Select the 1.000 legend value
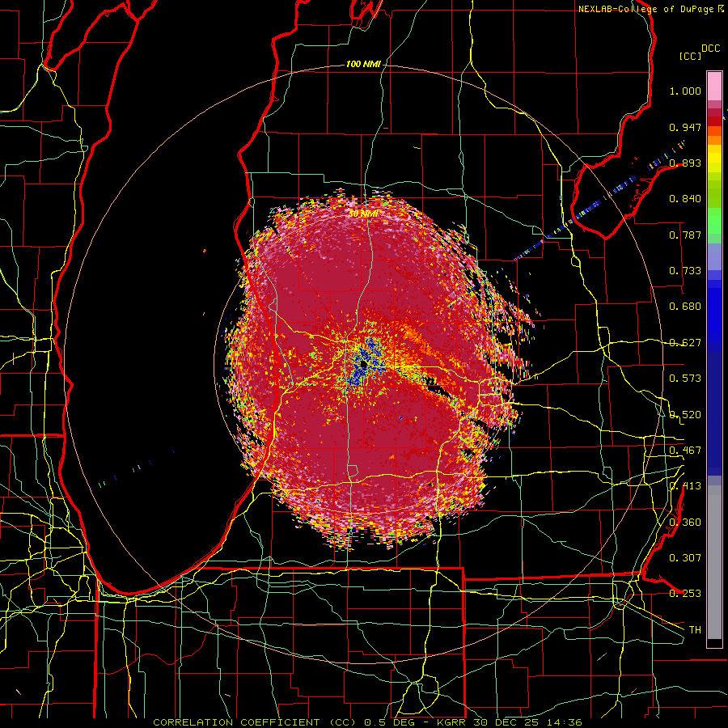Image resolution: width=728 pixels, height=728 pixels. pyautogui.click(x=685, y=91)
